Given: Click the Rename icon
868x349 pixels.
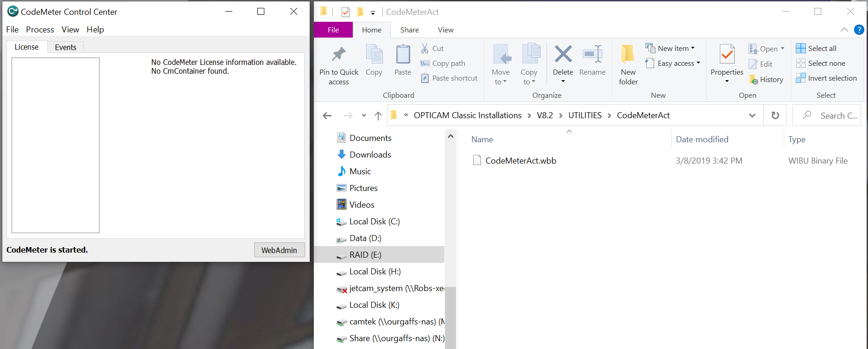Looking at the screenshot, I should [x=592, y=54].
